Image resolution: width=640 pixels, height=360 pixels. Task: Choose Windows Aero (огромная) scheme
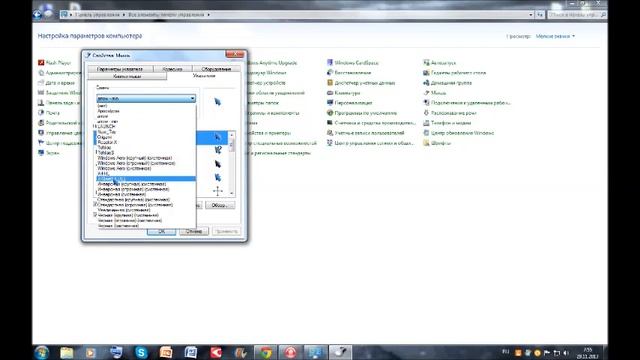pos(146,163)
